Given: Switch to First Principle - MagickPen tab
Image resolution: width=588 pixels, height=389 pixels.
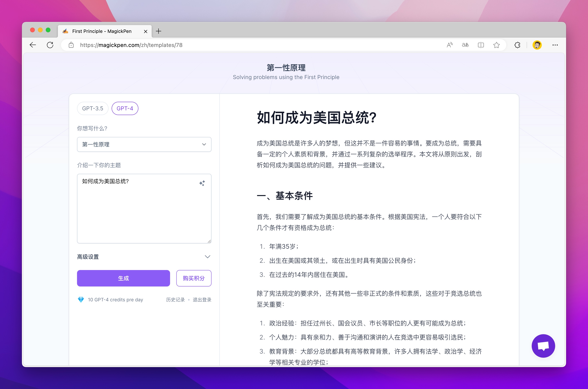Looking at the screenshot, I should 102,31.
